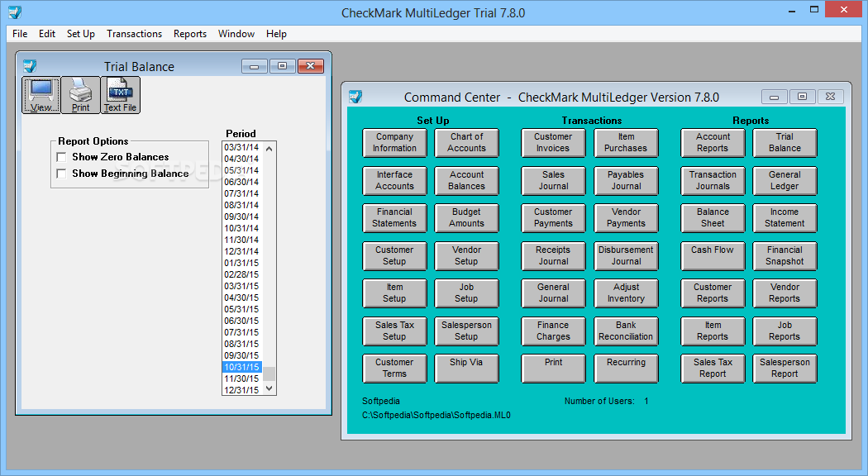This screenshot has height=476, width=868.
Task: Open the Edit menu
Action: coord(47,34)
